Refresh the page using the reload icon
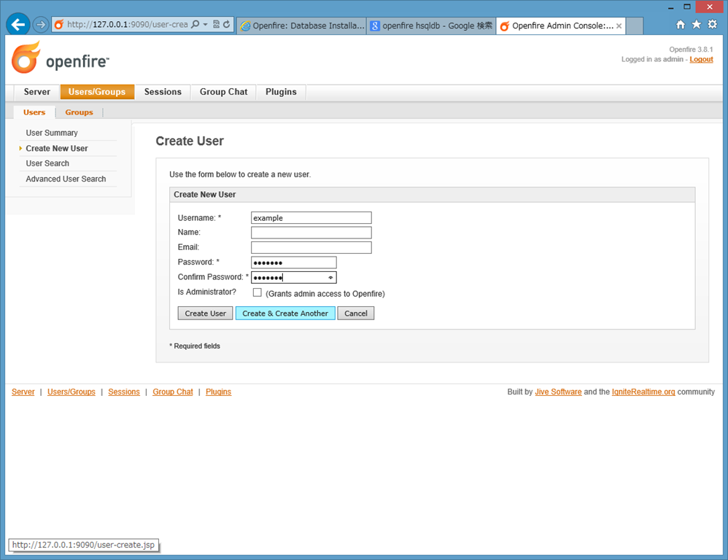Viewport: 728px width, 560px height. tap(227, 24)
